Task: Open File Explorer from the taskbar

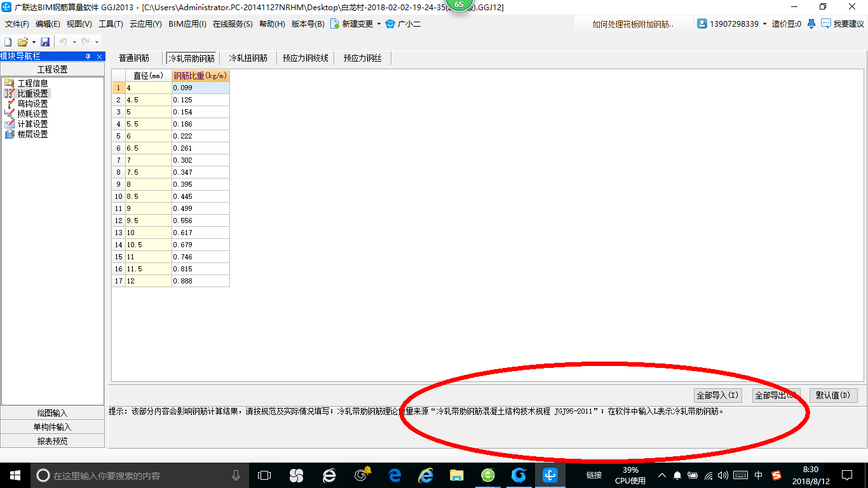Action: tap(456, 475)
